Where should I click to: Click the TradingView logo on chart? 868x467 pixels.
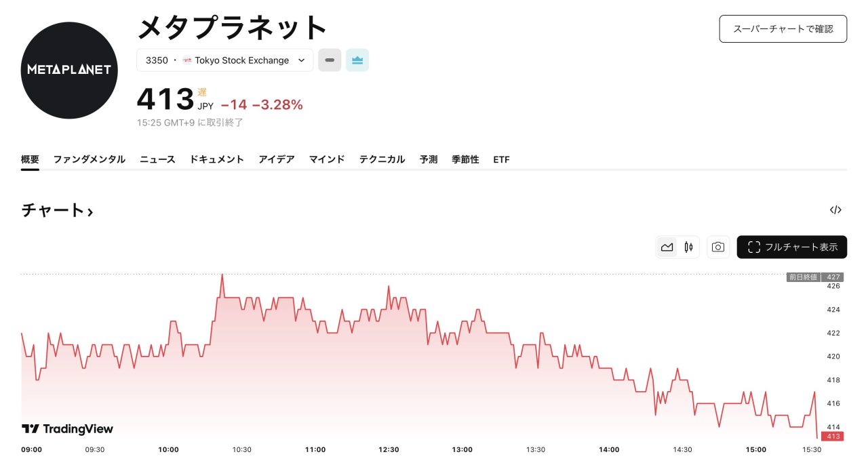tap(68, 429)
